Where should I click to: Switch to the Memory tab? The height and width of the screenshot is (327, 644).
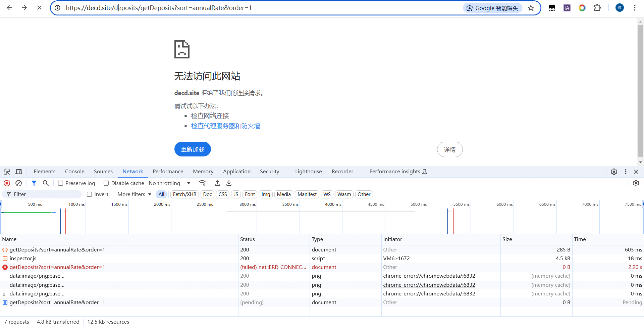203,172
